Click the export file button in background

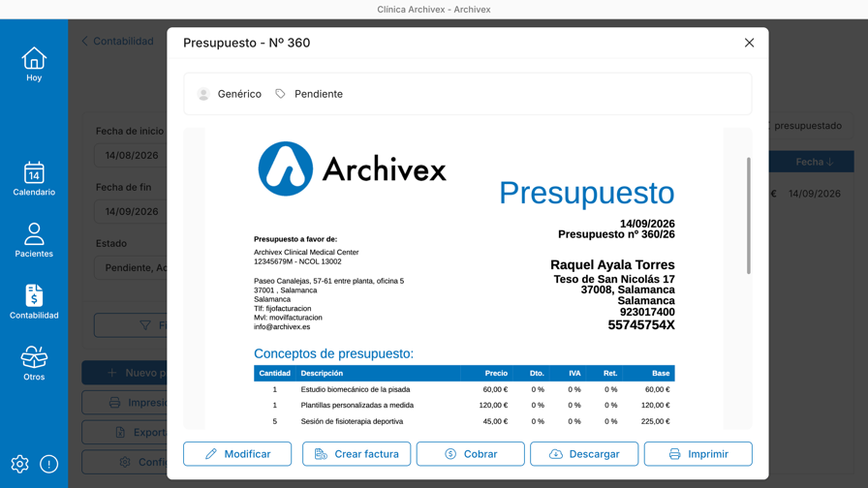tap(125, 432)
